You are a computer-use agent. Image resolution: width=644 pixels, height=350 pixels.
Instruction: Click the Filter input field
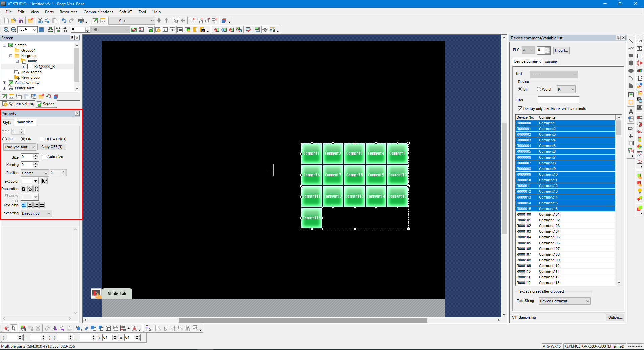coord(558,100)
